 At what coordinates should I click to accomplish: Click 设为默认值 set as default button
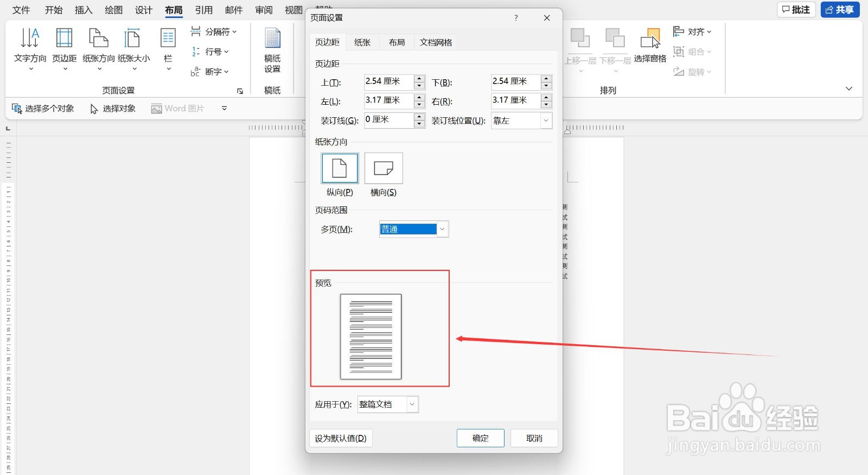pos(341,438)
